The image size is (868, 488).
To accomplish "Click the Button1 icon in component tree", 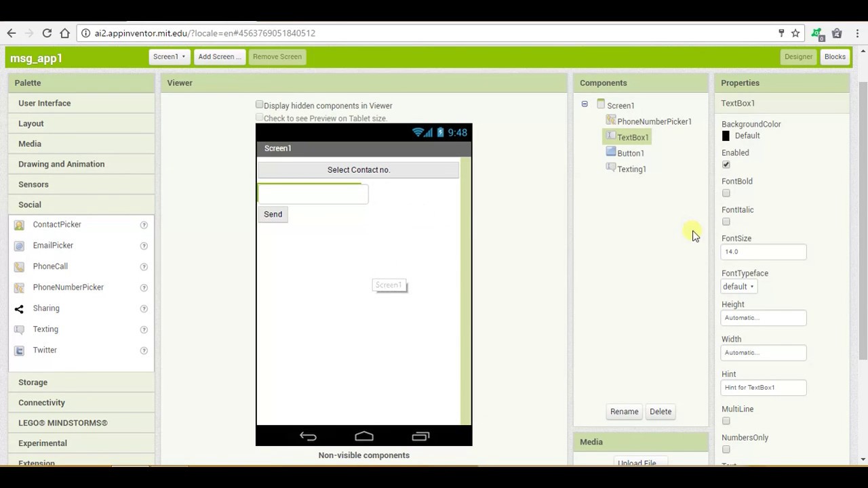I will (x=611, y=152).
